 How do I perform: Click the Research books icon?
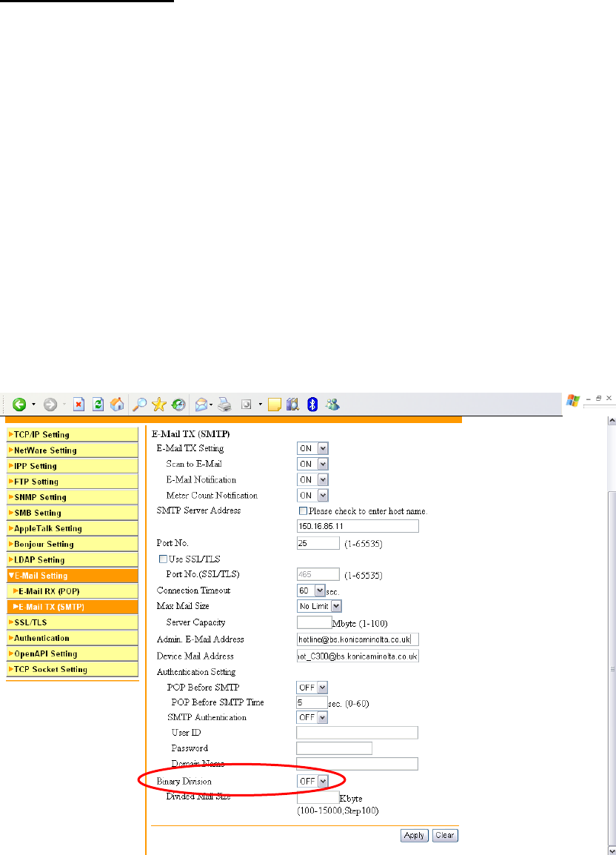292,404
